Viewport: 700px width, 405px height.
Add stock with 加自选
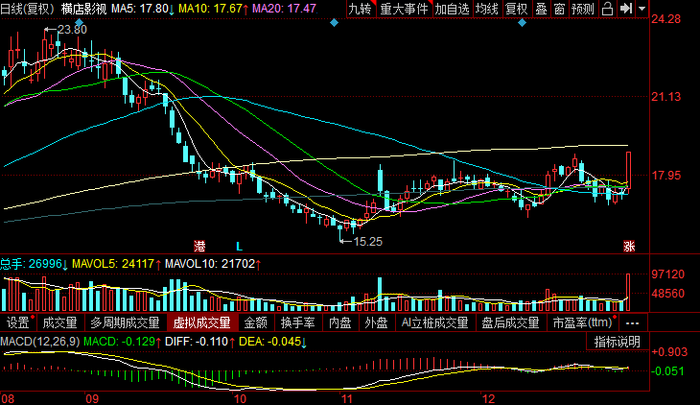[452, 8]
